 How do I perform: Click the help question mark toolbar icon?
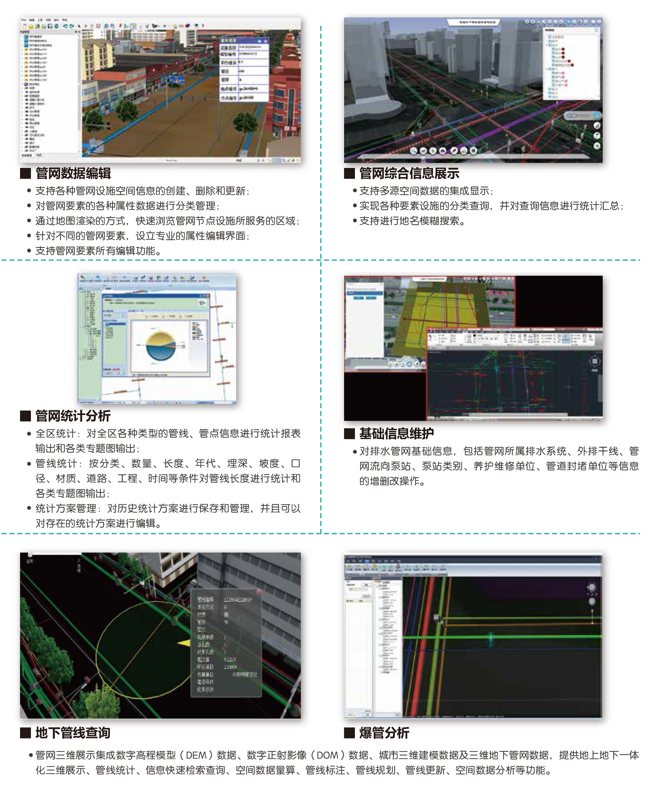point(203,26)
